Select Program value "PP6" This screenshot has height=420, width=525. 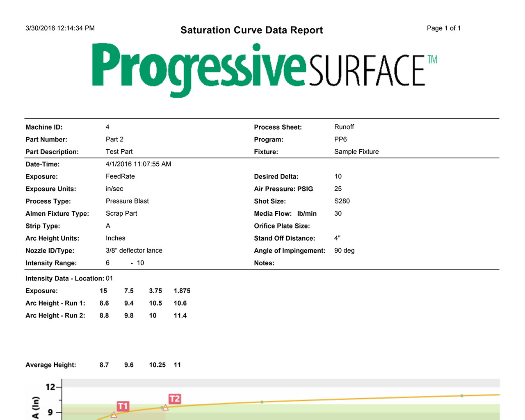coord(340,139)
